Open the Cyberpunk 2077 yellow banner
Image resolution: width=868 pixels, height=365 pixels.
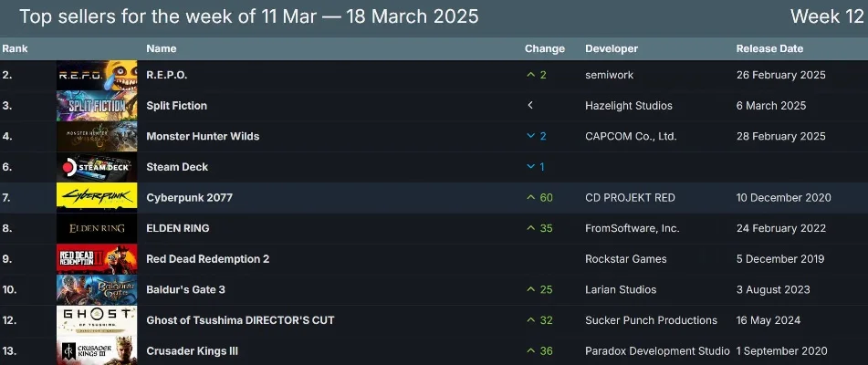point(97,197)
